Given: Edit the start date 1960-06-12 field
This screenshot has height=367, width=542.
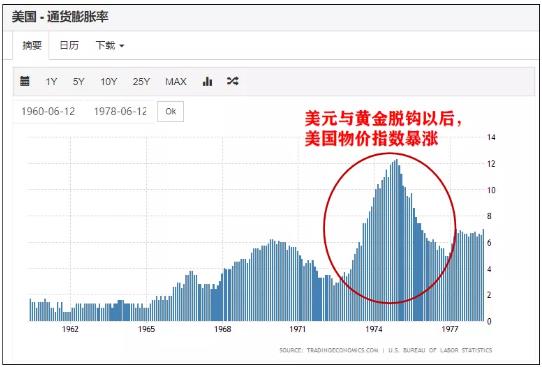Looking at the screenshot, I should tap(48, 111).
